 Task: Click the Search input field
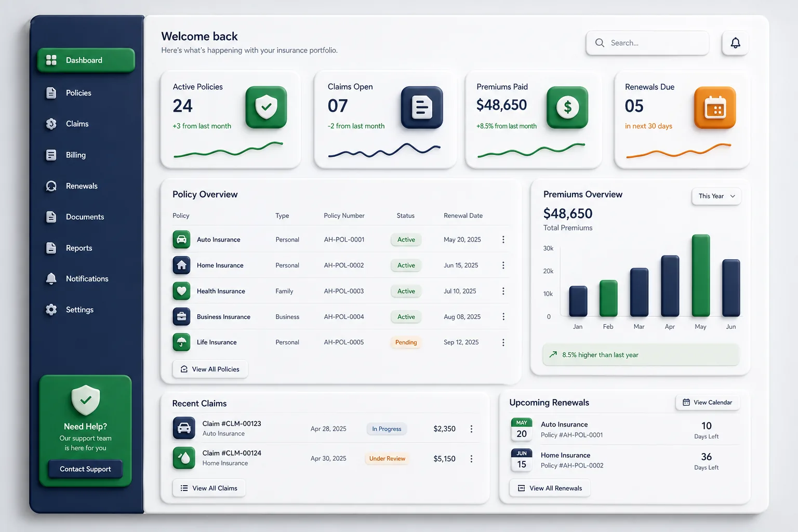coord(647,43)
